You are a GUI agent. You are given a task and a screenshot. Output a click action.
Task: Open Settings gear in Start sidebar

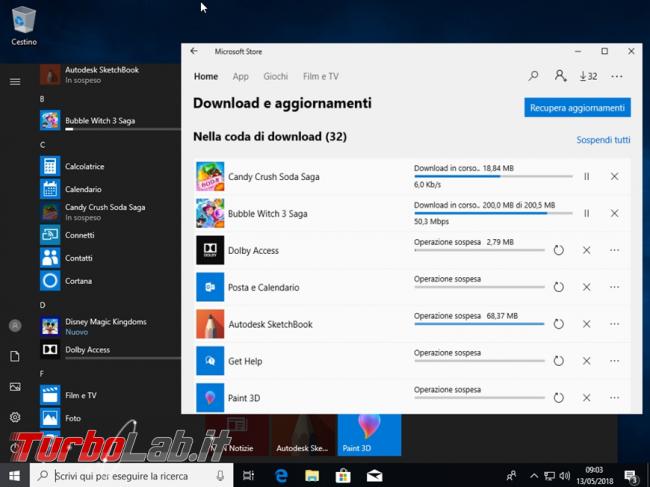tap(15, 417)
